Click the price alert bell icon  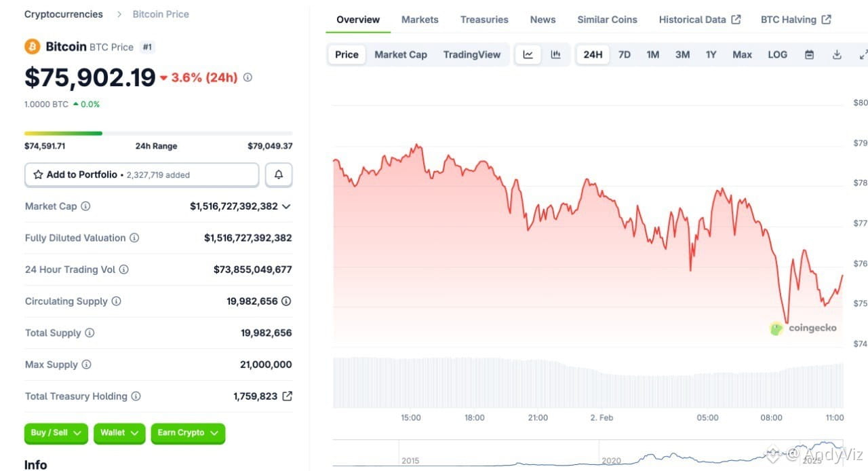[x=279, y=174]
